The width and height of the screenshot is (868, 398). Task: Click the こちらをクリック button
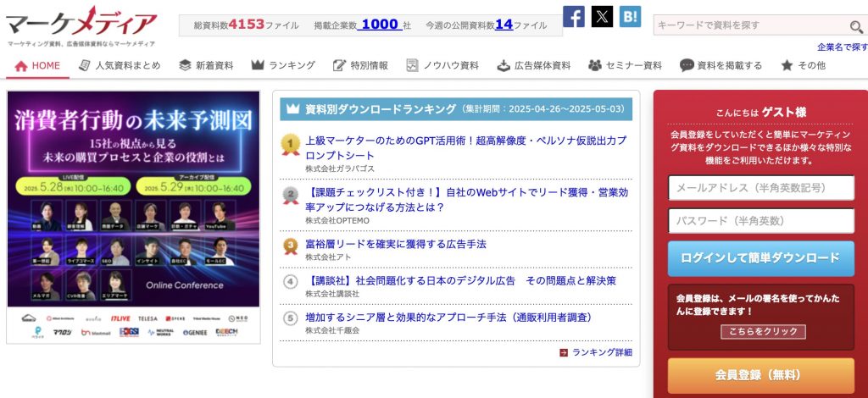click(763, 332)
